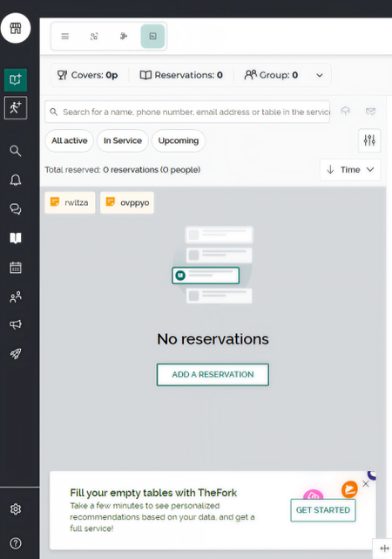Toggle the In Service filter chip

123,140
